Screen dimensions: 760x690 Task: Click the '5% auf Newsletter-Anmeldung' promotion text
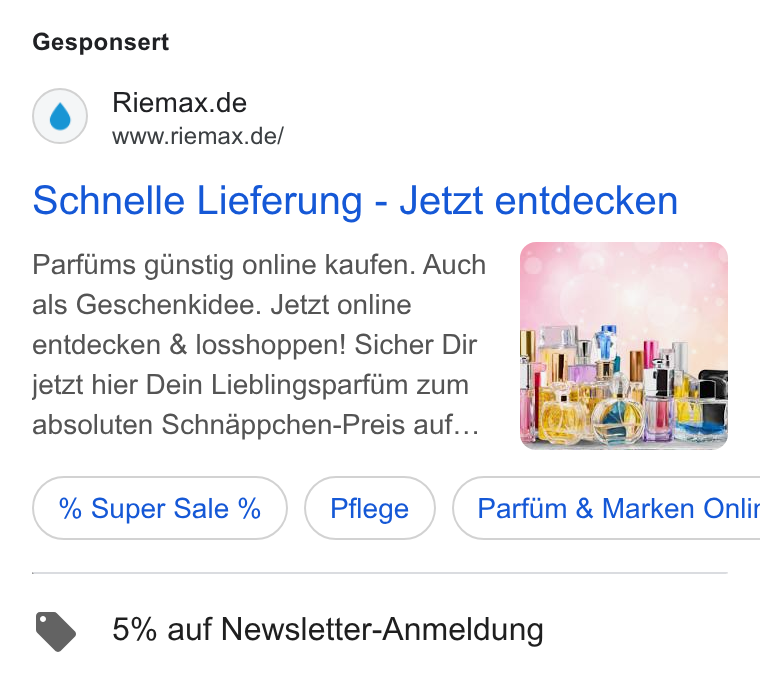pos(328,630)
